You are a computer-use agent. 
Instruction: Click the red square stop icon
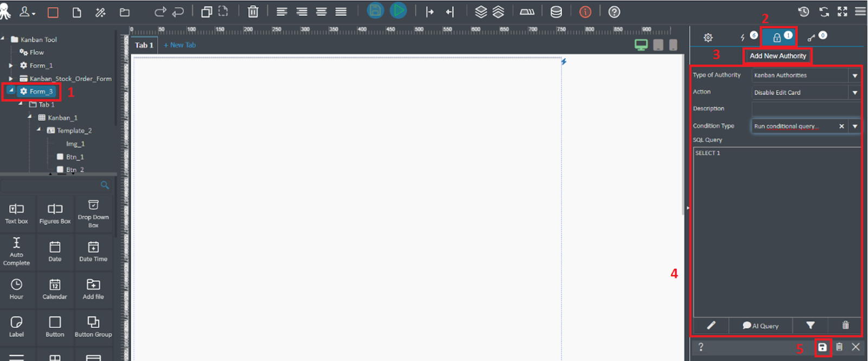[x=53, y=12]
